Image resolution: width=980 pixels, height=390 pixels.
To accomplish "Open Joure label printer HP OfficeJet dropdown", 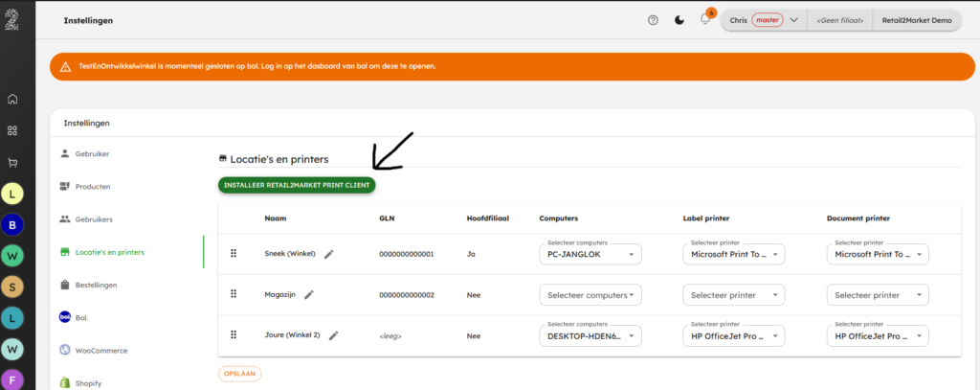I will click(734, 336).
